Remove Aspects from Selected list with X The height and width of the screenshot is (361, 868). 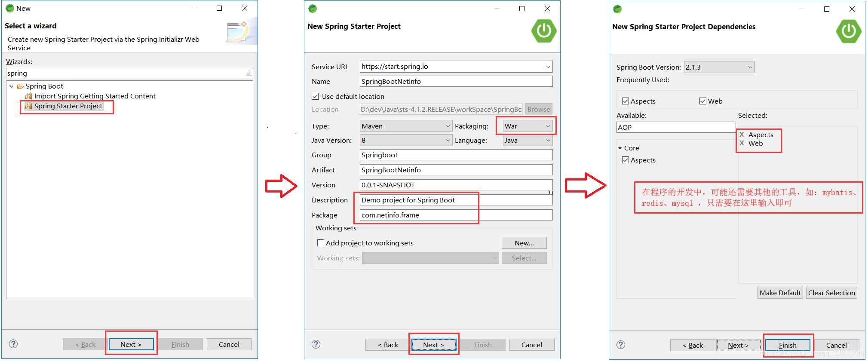742,135
